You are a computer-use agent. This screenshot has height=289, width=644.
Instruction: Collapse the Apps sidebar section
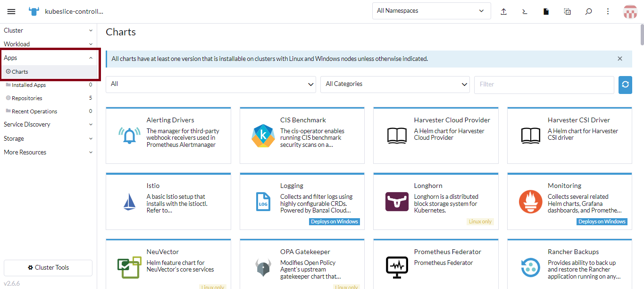(49, 58)
